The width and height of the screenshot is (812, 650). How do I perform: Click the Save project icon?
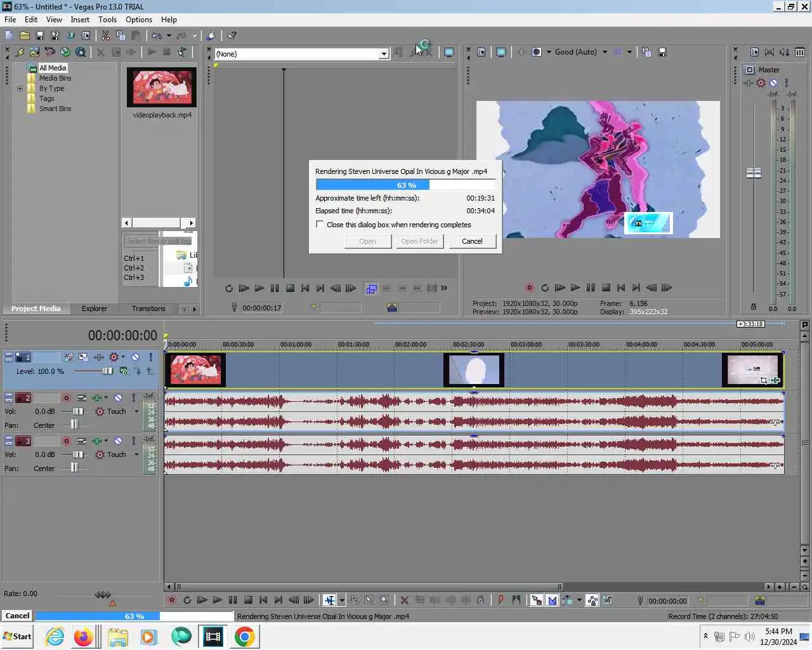pyautogui.click(x=39, y=36)
